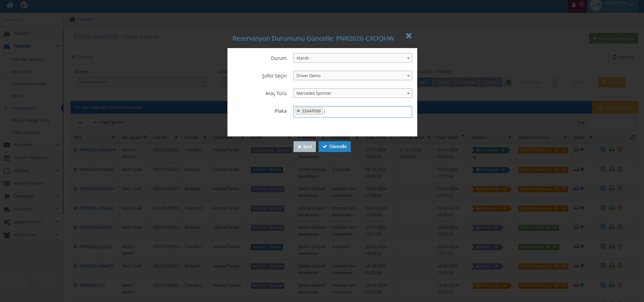This screenshot has height=302, width=644.
Task: Delete reservation PNR2026-HL0GDV
Action: coord(620,189)
